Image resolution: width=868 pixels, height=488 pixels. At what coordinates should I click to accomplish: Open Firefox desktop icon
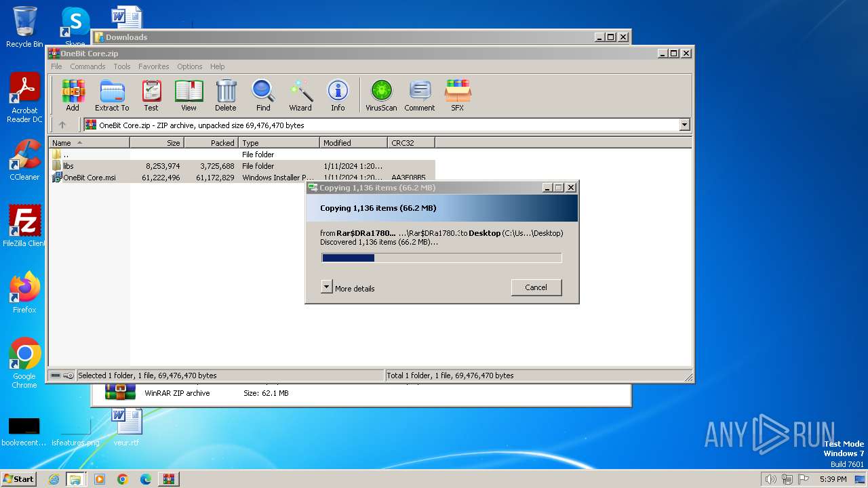coord(24,293)
